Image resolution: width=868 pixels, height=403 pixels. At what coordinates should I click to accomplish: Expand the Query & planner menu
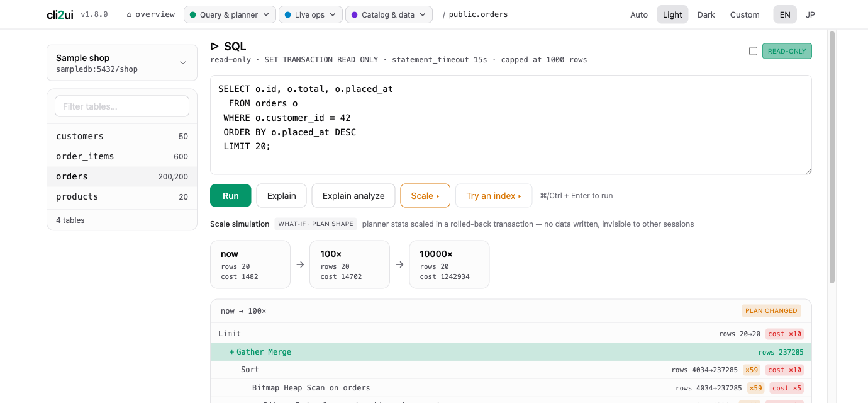230,14
